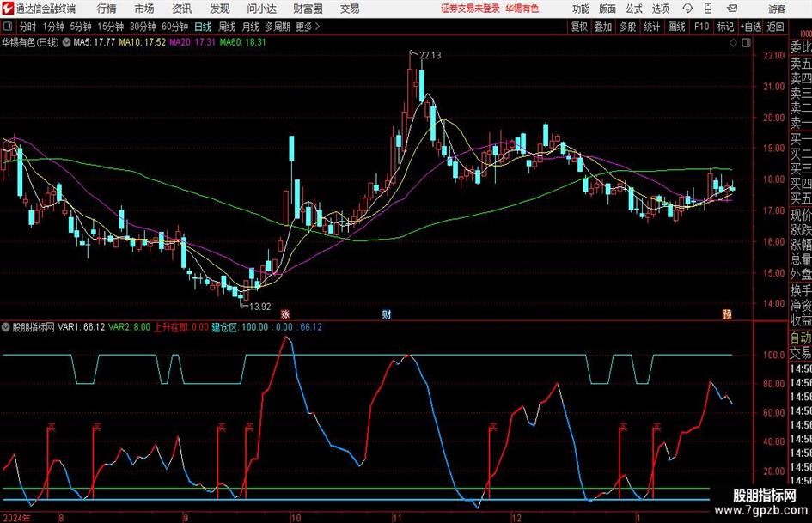Switch to 1分钟 period tab
This screenshot has width=812, height=523.
pyautogui.click(x=53, y=27)
